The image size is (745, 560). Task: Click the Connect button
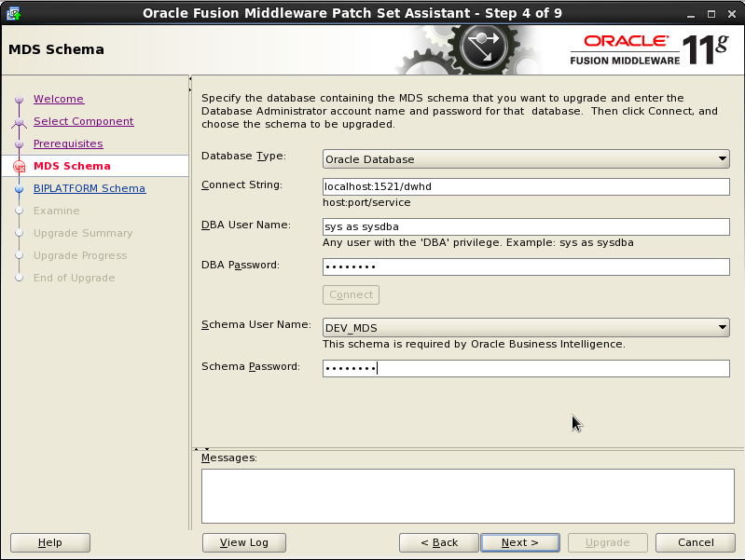pyautogui.click(x=351, y=294)
